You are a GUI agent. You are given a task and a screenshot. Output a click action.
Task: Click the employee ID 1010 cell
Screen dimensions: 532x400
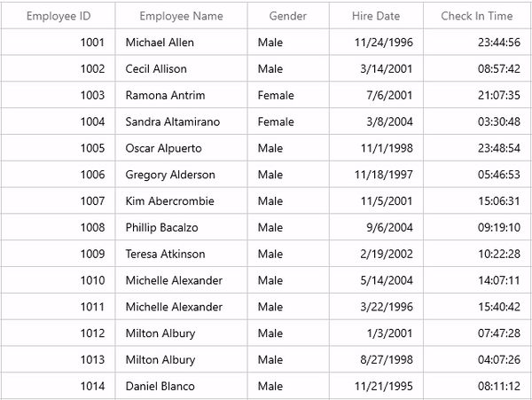(x=92, y=280)
